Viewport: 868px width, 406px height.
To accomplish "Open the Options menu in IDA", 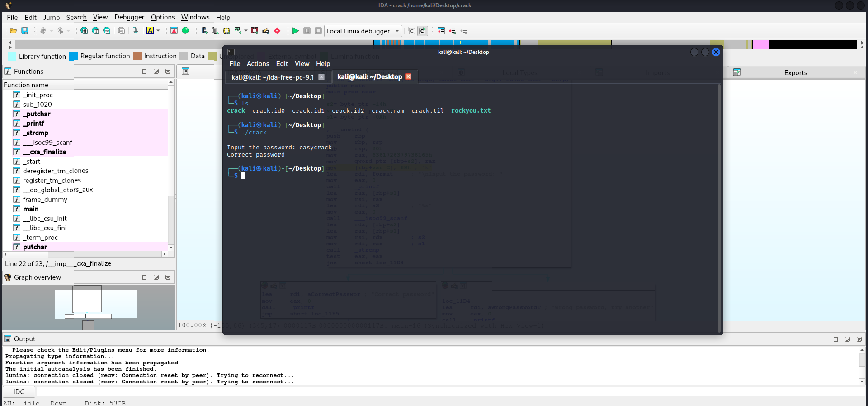I will [163, 17].
